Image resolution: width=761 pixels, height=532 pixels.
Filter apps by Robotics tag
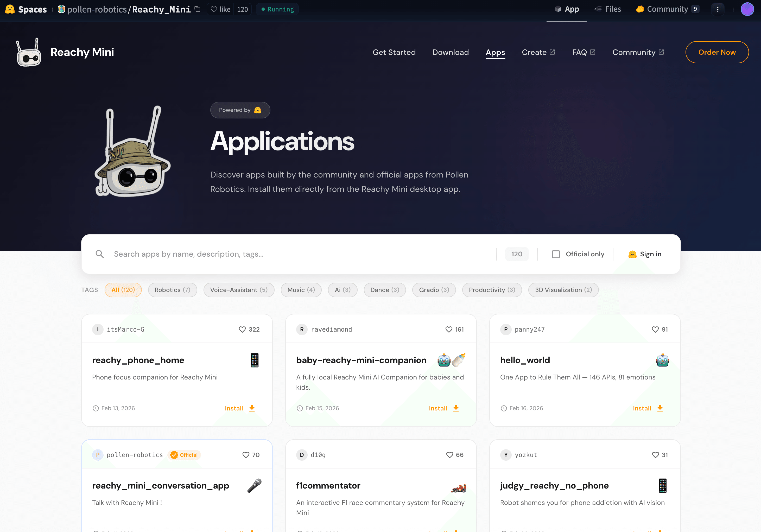(172, 290)
